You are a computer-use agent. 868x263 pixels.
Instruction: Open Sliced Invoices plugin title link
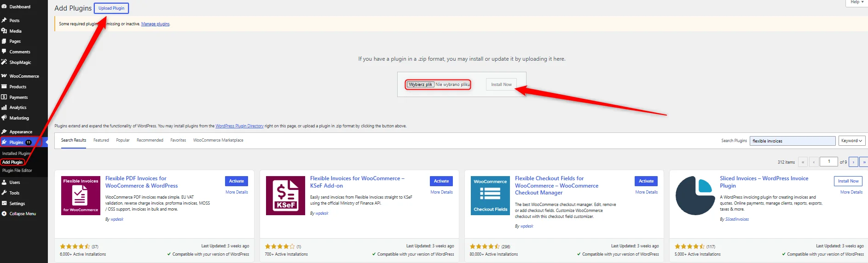pyautogui.click(x=764, y=182)
